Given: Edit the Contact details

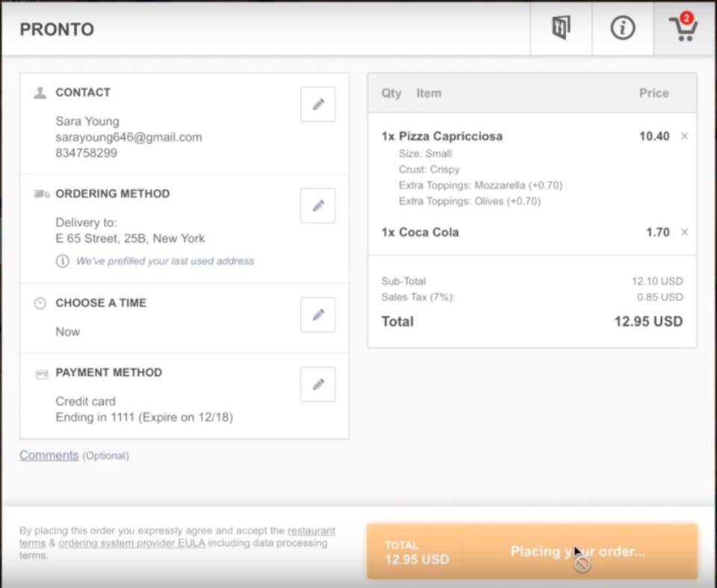Looking at the screenshot, I should pyautogui.click(x=317, y=105).
